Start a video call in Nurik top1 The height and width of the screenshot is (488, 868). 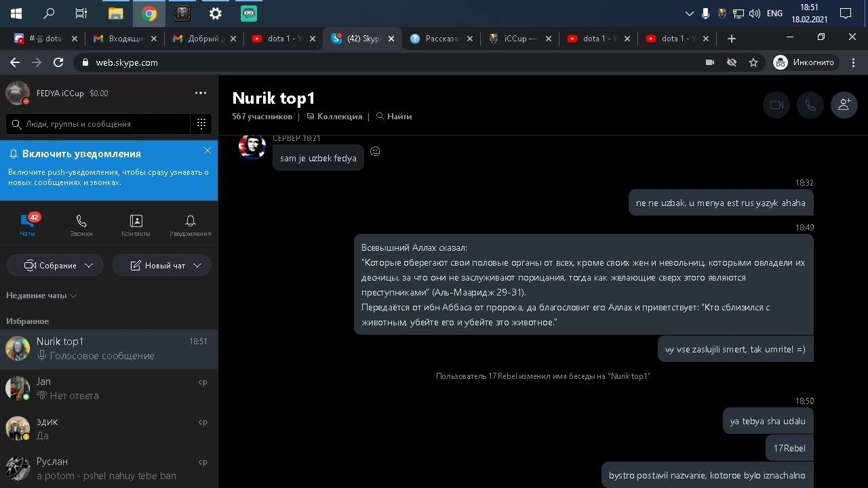(776, 105)
